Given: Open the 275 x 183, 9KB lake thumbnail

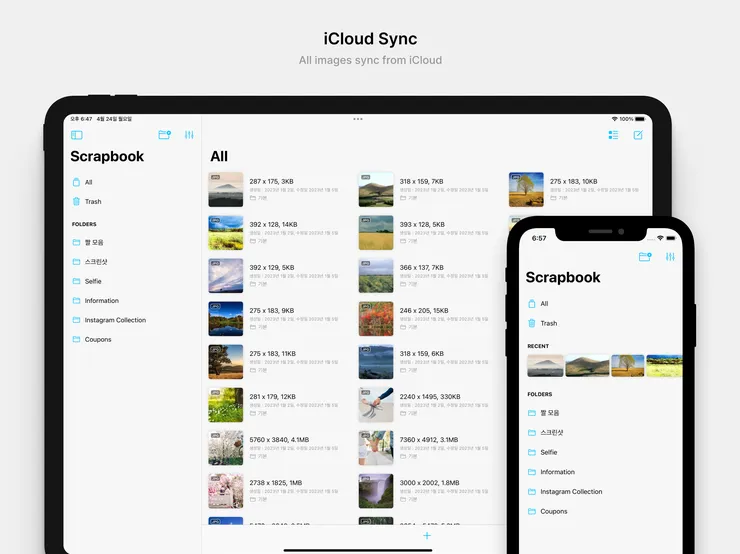Looking at the screenshot, I should click(226, 319).
